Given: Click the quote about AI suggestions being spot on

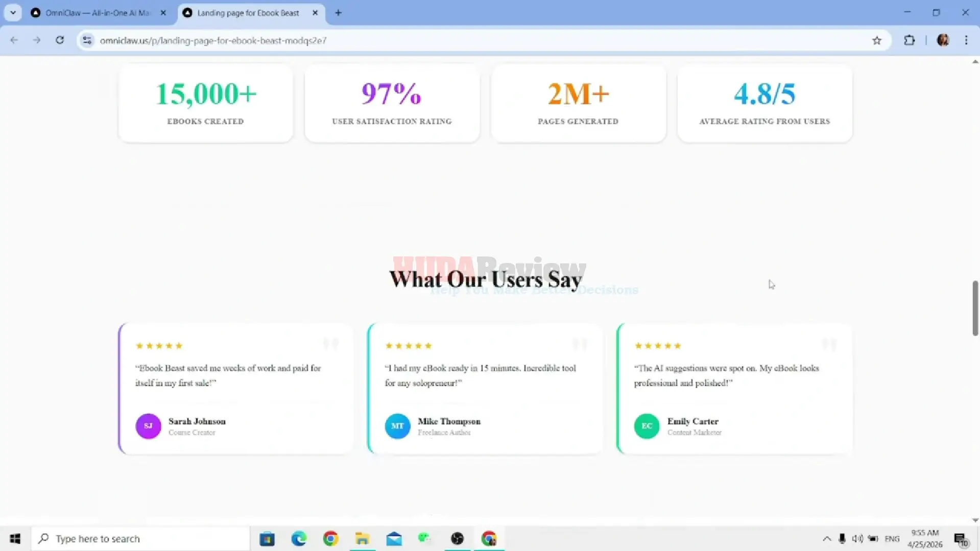Looking at the screenshot, I should (x=727, y=375).
